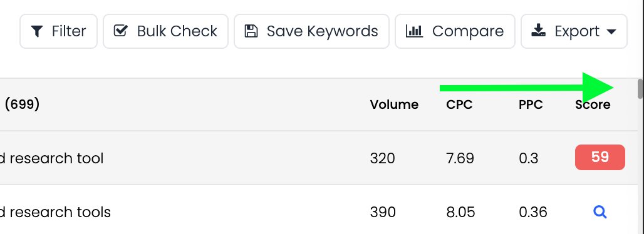The image size is (644, 234).
Task: Click the bar chart Compare icon
Action: coord(414,31)
